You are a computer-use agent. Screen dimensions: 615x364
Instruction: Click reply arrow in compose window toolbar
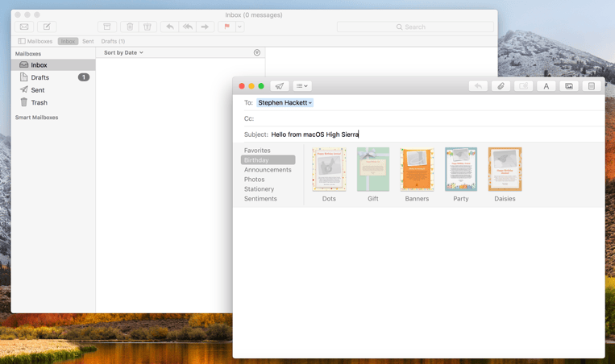coord(478,86)
